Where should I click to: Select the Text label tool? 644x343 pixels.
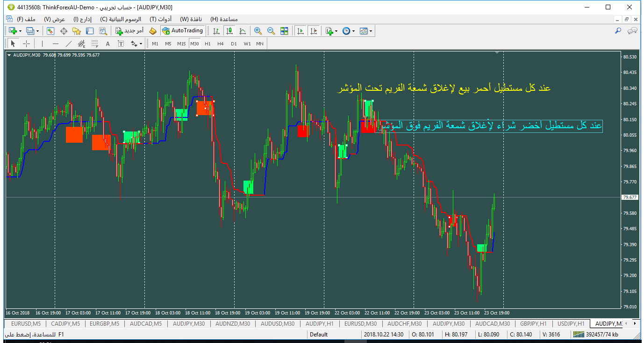point(121,44)
